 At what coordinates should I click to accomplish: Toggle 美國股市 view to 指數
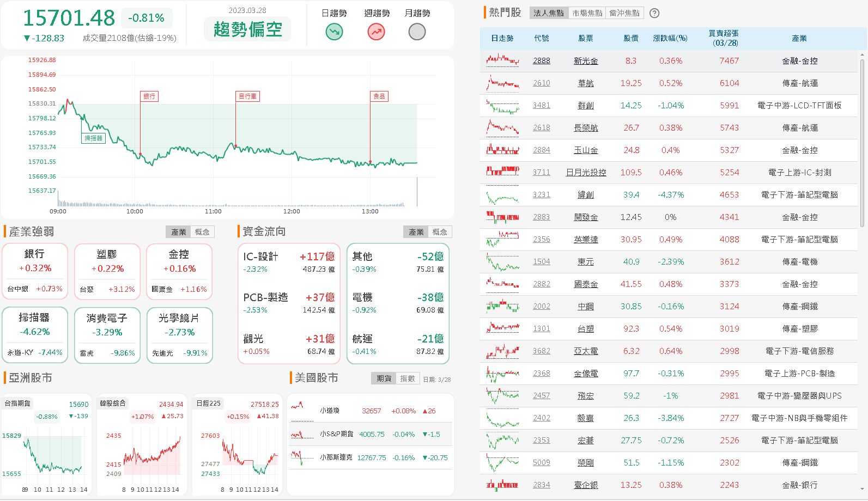(x=408, y=378)
